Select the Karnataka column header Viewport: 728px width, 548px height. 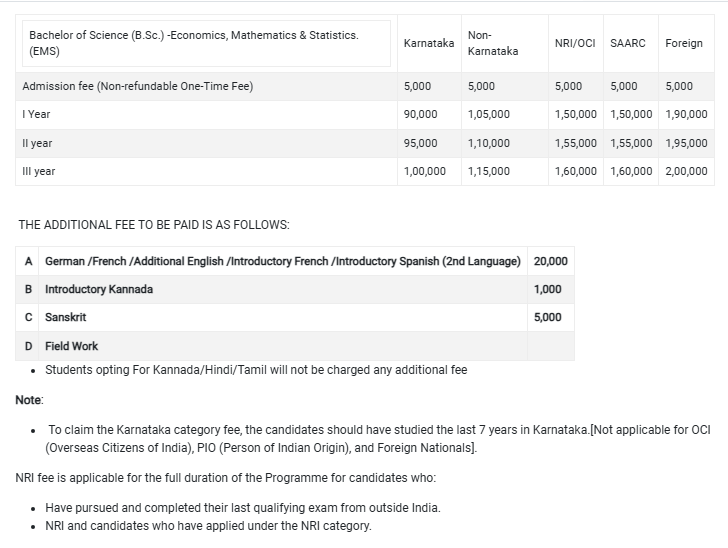coord(428,43)
